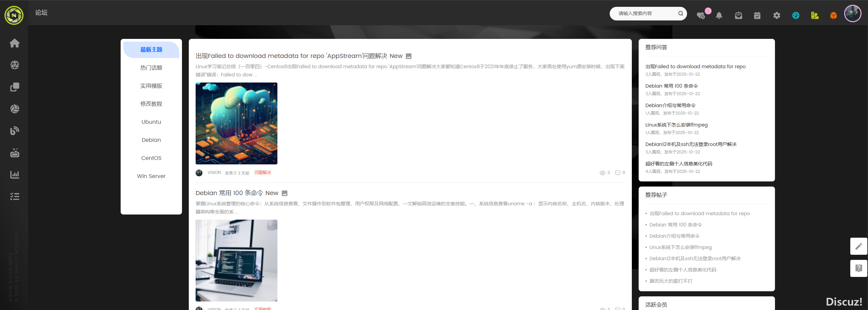Switch to the 热门话题 tab
Viewport: 868px width, 310px height.
click(151, 68)
